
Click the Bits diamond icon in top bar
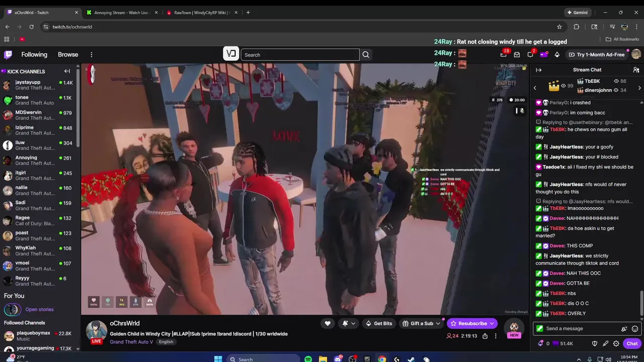click(557, 54)
